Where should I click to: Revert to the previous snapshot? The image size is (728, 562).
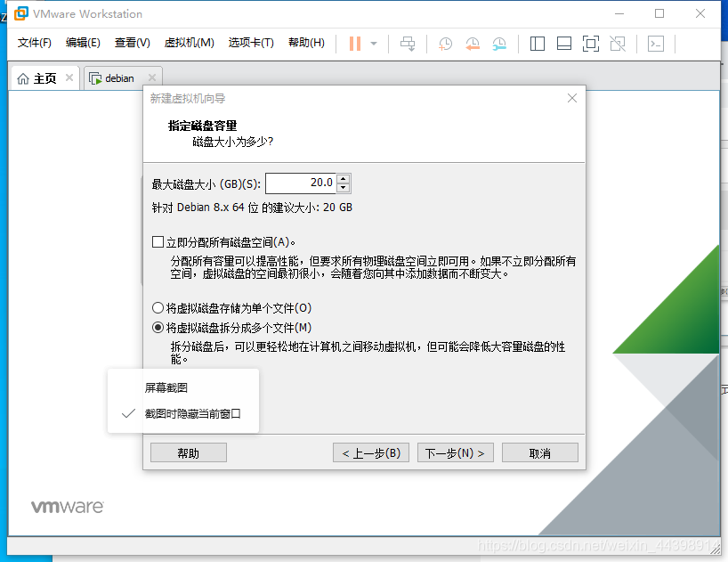(472, 43)
